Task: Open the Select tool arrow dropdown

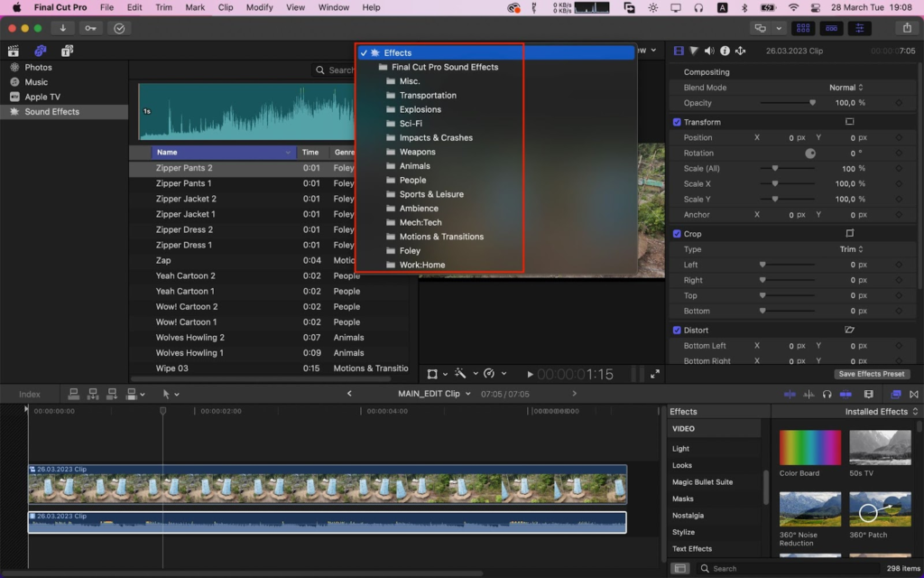Action: pos(171,394)
